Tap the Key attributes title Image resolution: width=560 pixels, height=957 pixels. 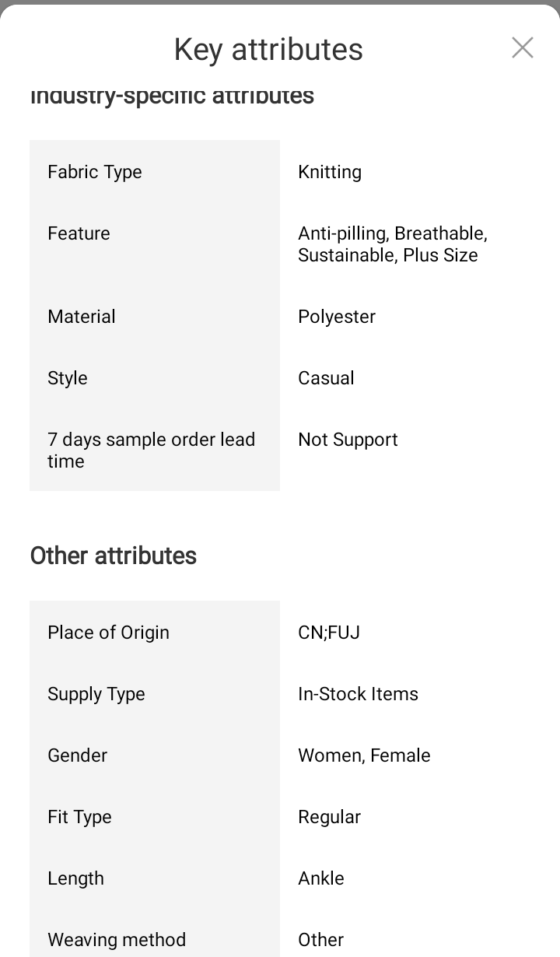coord(268,49)
